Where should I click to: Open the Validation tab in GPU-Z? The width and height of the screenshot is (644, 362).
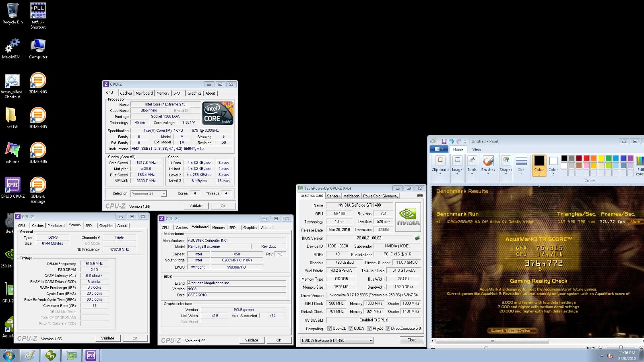click(x=351, y=196)
